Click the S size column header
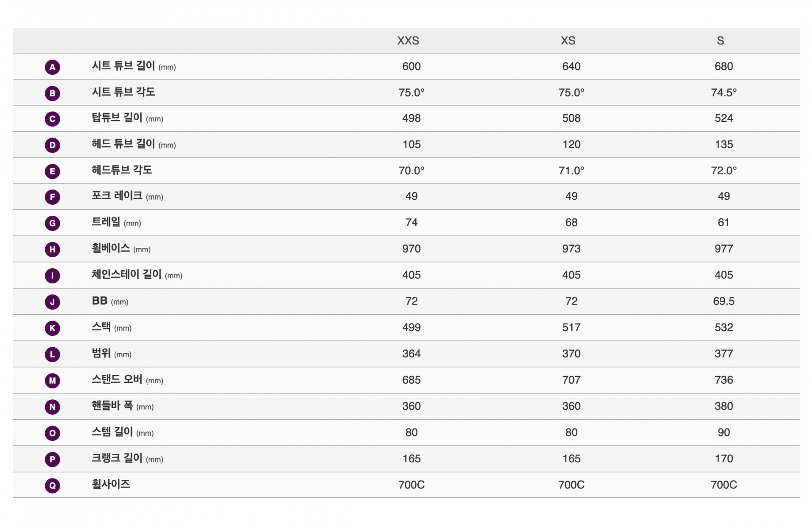Viewport: 812px width, 530px height. [720, 41]
